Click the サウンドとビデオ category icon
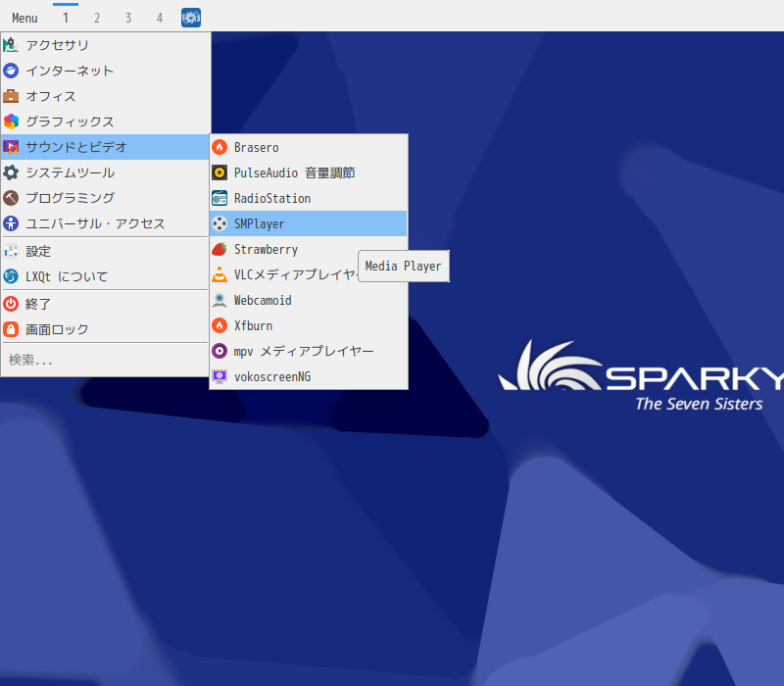784x686 pixels. [x=11, y=147]
